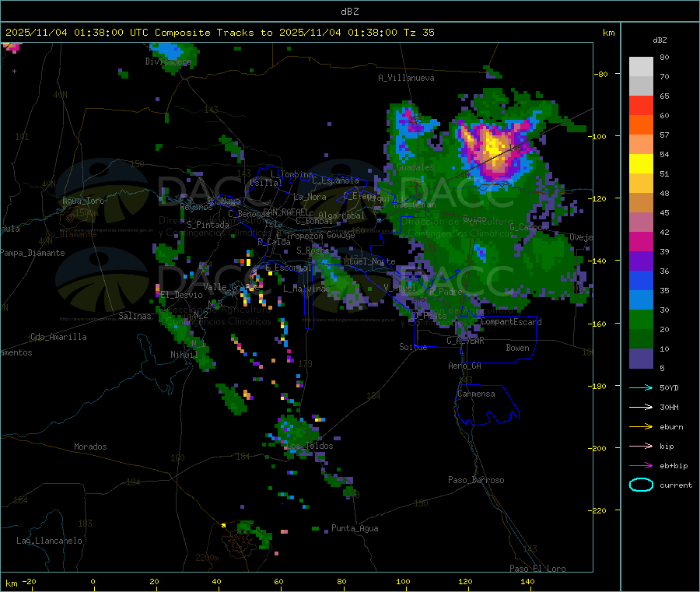Screen dimensions: 700x592
Task: Pick the red 60-65 dBZ swatch
Action: (x=641, y=105)
